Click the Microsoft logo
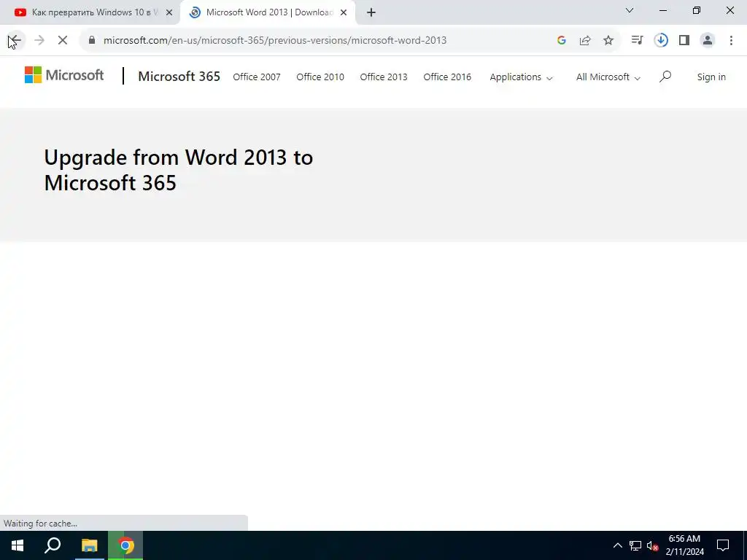This screenshot has height=560, width=747. coord(64,75)
